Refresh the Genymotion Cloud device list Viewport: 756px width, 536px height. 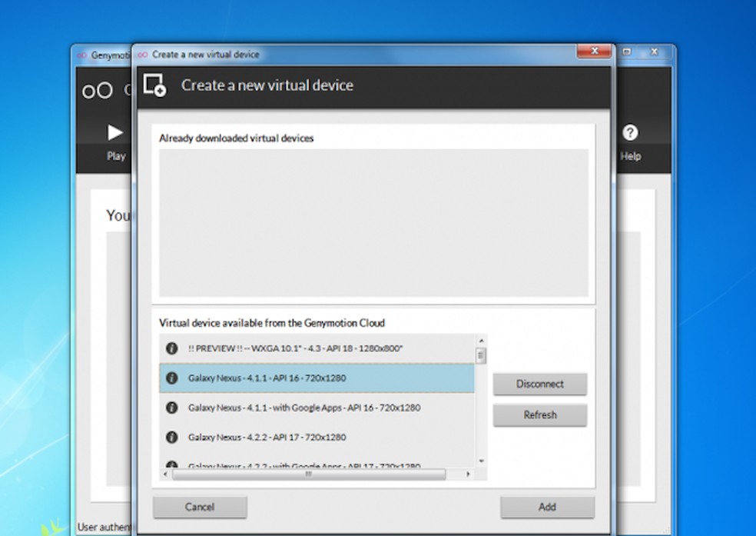[x=540, y=415]
